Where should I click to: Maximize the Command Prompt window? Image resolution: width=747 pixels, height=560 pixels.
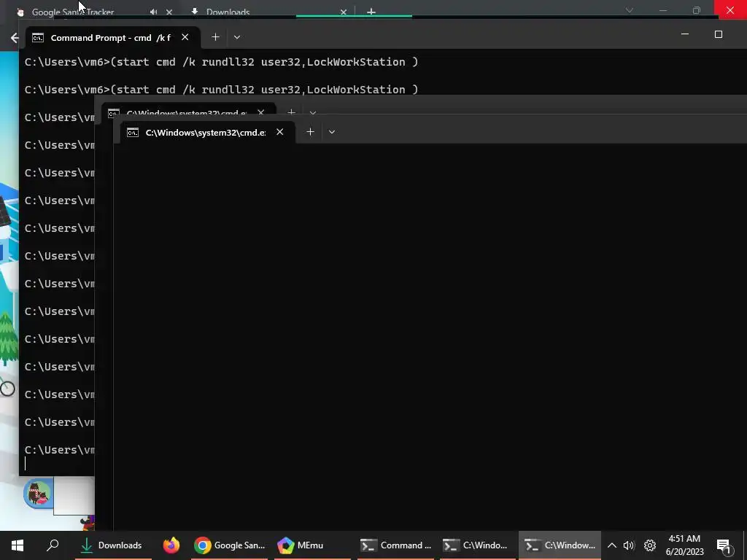tap(719, 34)
